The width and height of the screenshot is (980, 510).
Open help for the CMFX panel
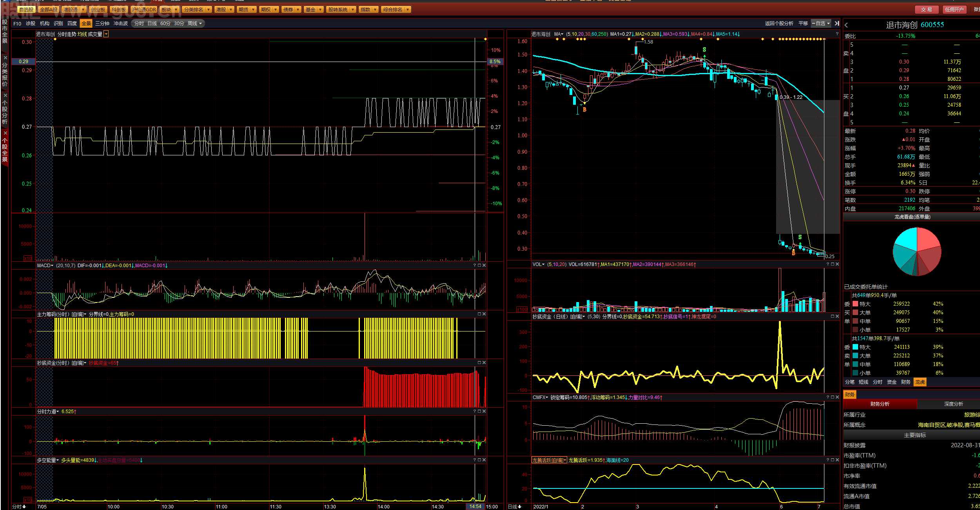tap(828, 397)
